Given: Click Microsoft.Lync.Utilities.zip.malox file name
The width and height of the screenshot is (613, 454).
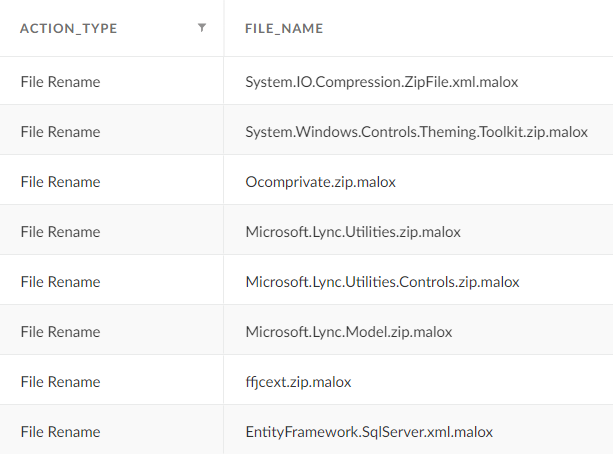Looking at the screenshot, I should (353, 232).
